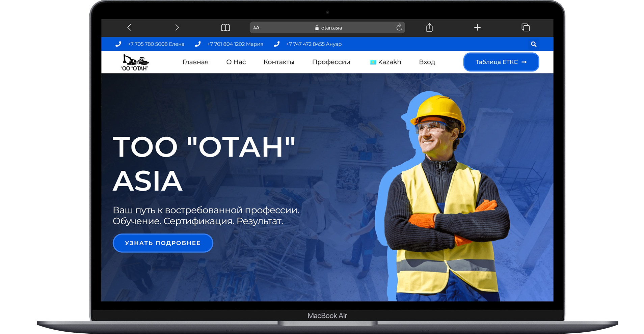Call Елена's phone number link
The image size is (644, 334).
(156, 44)
